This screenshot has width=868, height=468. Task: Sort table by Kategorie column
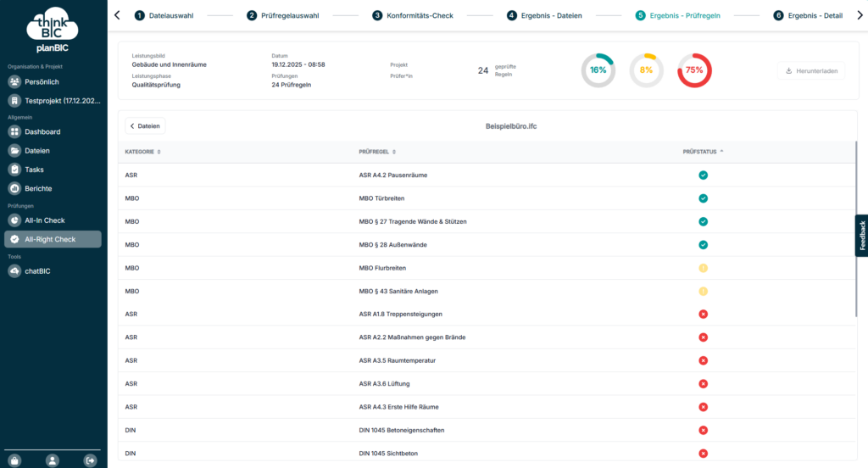[x=142, y=152]
